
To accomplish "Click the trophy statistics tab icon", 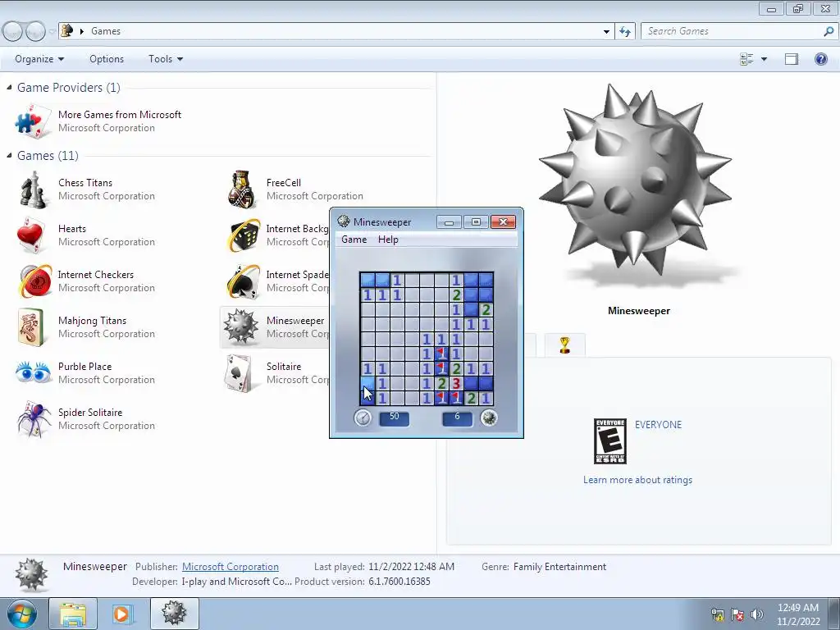I will tap(564, 345).
